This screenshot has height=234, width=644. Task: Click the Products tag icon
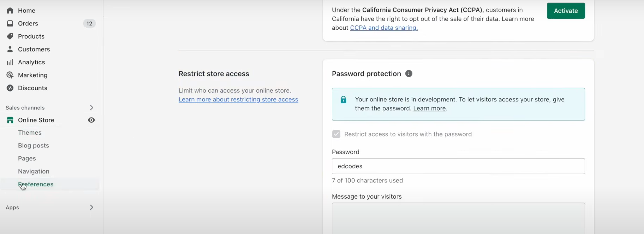coord(10,36)
